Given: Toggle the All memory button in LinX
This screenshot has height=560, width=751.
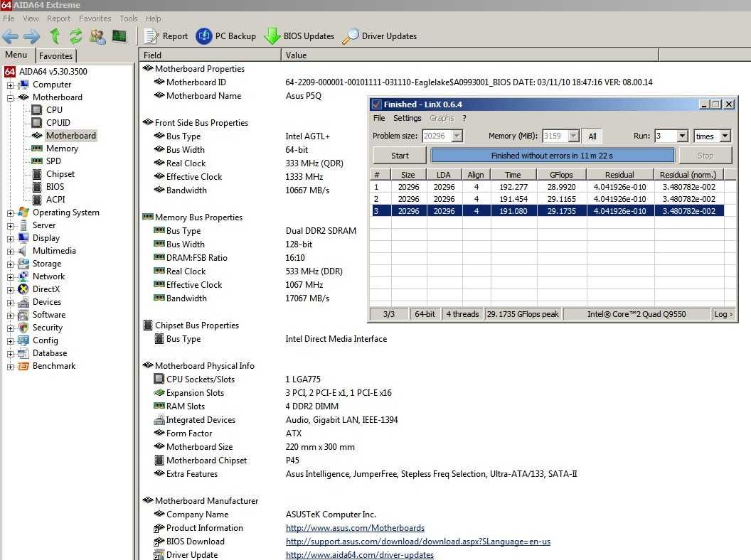Looking at the screenshot, I should coord(592,136).
